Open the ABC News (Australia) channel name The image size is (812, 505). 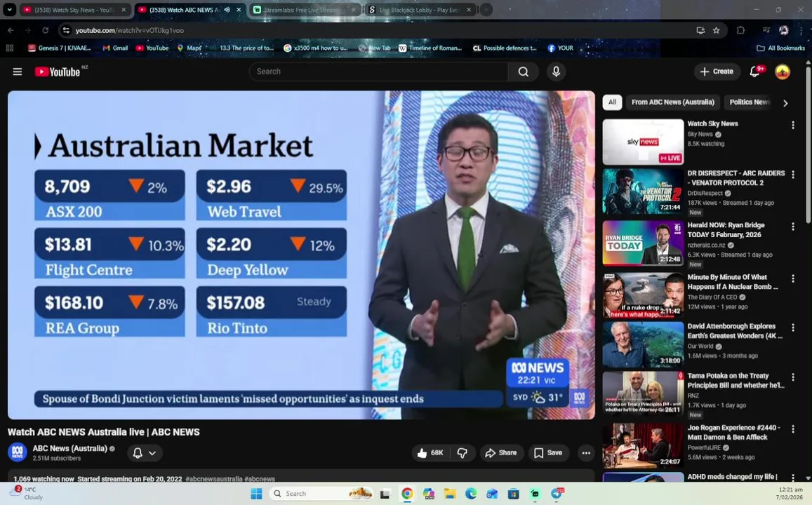point(70,448)
